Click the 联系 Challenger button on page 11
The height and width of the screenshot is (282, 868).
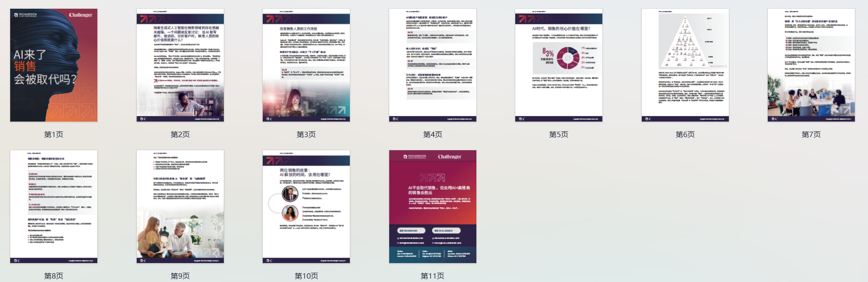click(x=446, y=230)
